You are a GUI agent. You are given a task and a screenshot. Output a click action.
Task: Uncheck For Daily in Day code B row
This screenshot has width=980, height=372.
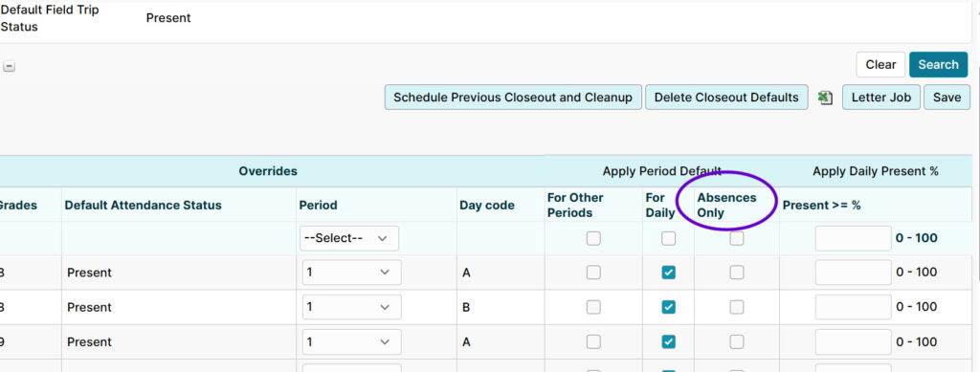(x=669, y=307)
